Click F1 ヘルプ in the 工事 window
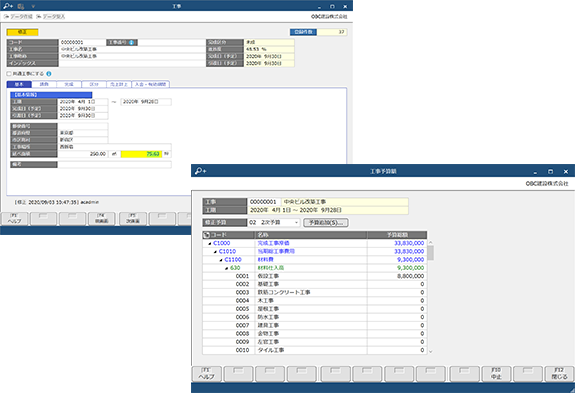Viewport: 575px width, 393px height. (x=15, y=218)
